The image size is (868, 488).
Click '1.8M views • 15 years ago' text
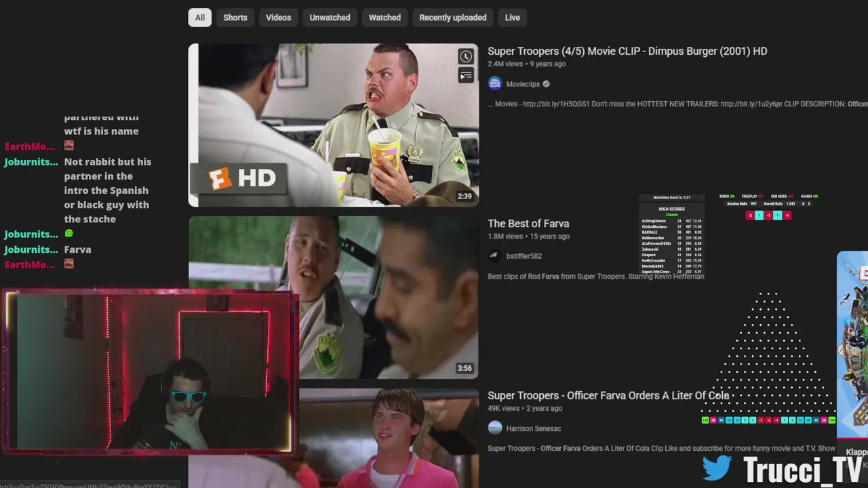click(x=528, y=237)
